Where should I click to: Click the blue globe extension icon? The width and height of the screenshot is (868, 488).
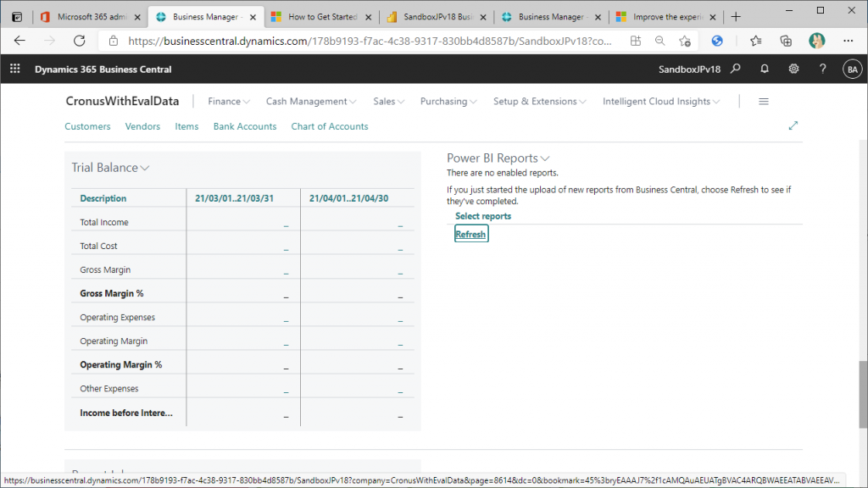(717, 41)
